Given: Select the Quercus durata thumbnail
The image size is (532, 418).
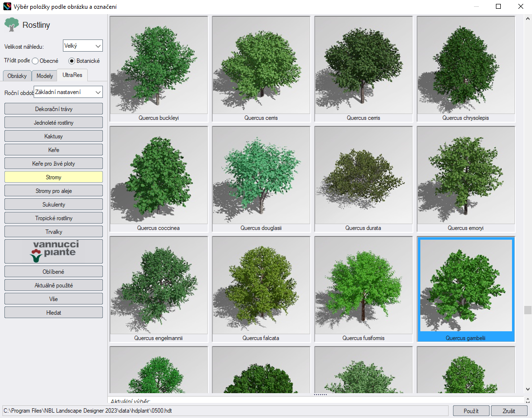Looking at the screenshot, I should click(x=363, y=179).
